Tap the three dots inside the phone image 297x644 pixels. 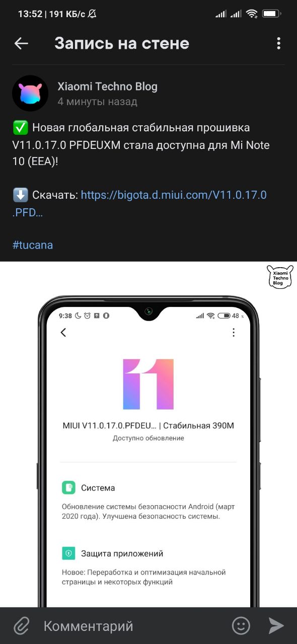point(233,332)
